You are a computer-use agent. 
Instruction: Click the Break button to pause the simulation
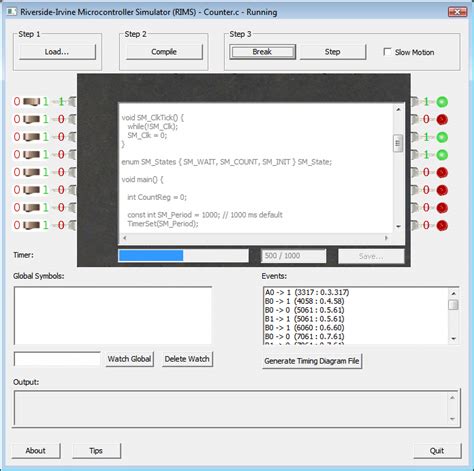click(x=262, y=52)
